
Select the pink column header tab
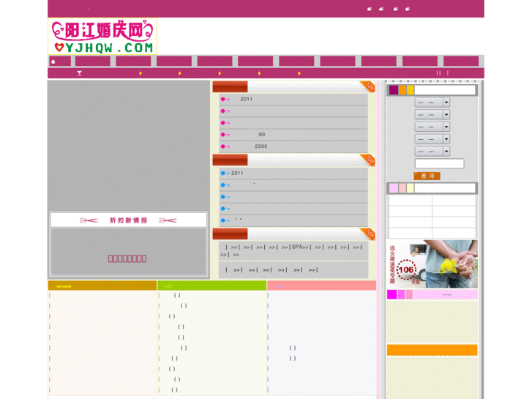click(322, 286)
